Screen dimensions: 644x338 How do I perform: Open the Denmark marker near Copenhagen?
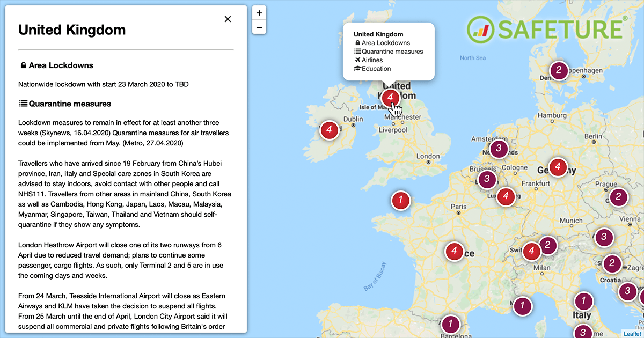pos(559,70)
